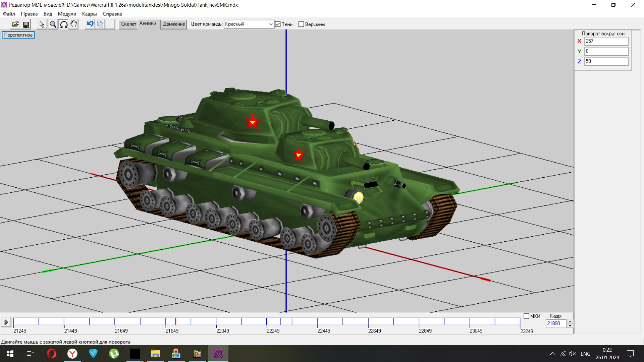Increase frame number with stepper up arrow
This screenshot has height=362, width=644.
pos(570,321)
